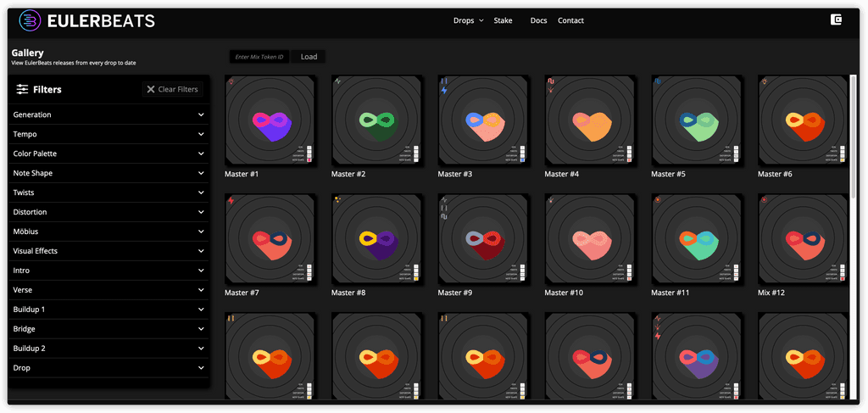Click the Master #1 title text
The image size is (868, 413).
(242, 174)
